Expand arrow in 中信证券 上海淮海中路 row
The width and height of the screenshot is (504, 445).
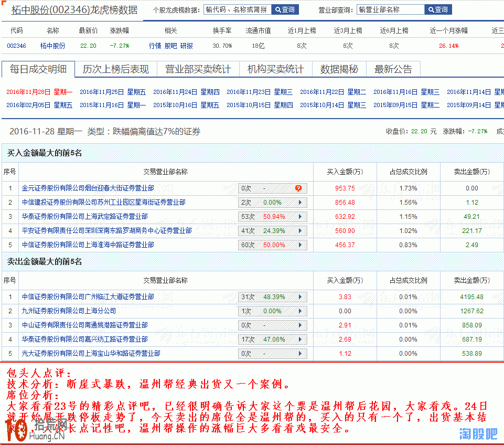(x=300, y=245)
